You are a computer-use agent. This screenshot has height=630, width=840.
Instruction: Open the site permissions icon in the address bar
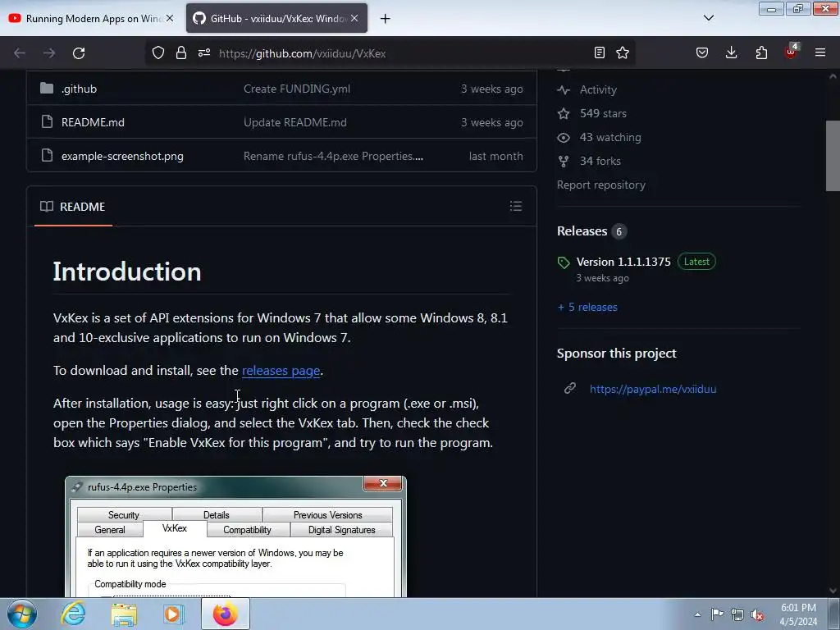[204, 53]
